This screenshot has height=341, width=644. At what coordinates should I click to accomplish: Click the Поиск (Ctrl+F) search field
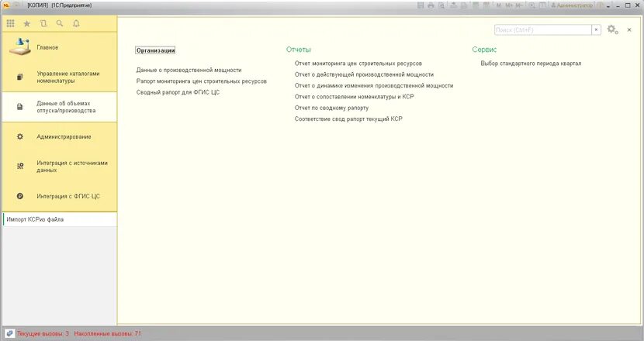click(542, 30)
